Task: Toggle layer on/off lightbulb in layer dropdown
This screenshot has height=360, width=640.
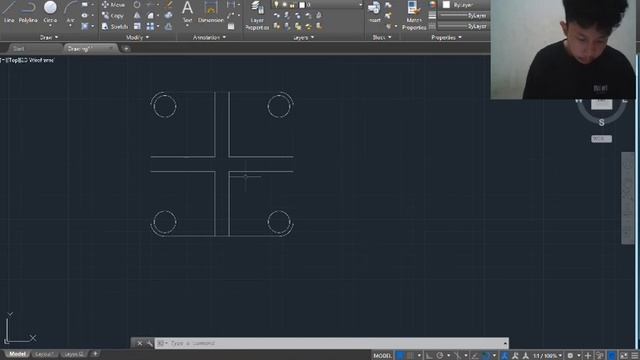Action: pyautogui.click(x=276, y=4)
